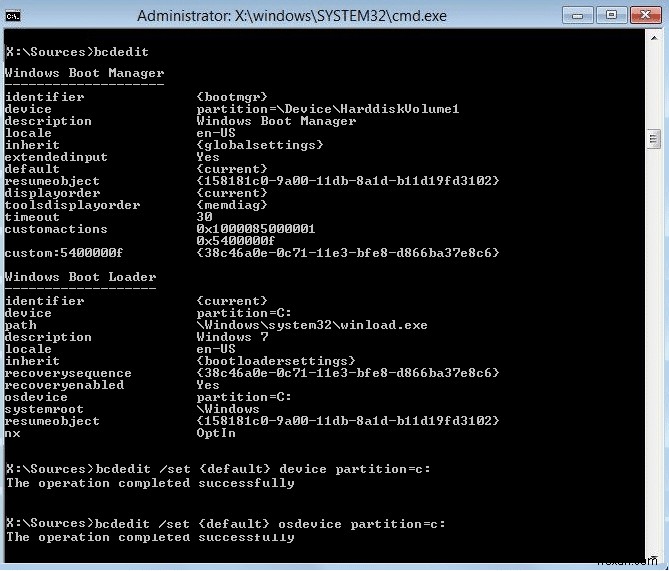669x571 pixels.
Task: Click the {bootloadersettings} value
Action: [x=276, y=361]
